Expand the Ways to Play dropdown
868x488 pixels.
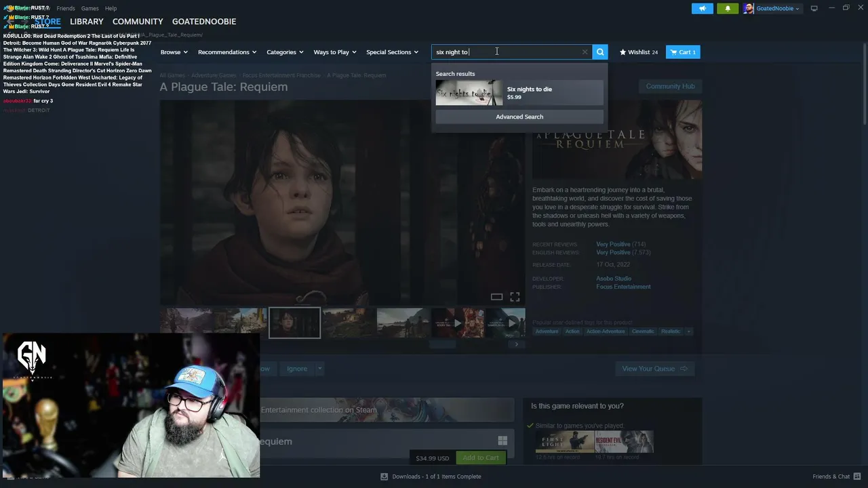pyautogui.click(x=335, y=52)
